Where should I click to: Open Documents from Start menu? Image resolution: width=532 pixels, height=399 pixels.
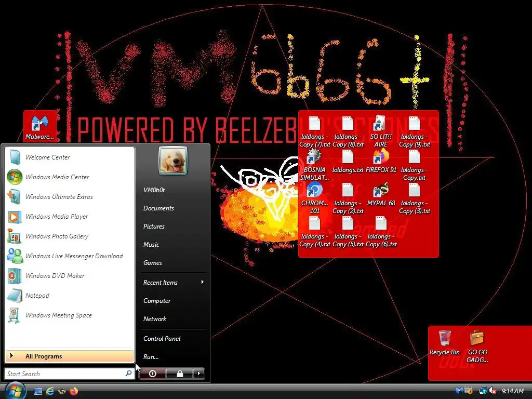[x=173, y=208]
